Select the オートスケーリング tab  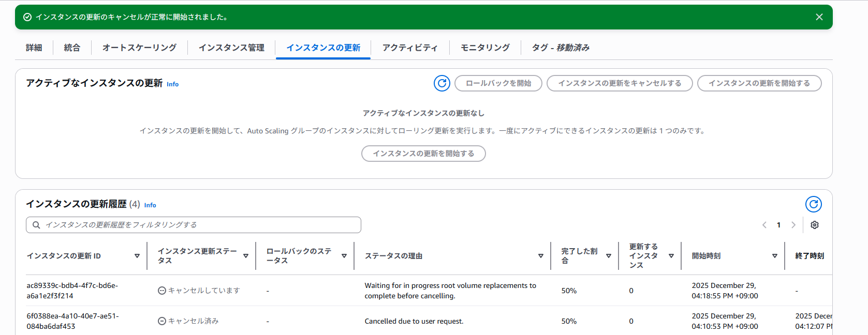click(139, 48)
